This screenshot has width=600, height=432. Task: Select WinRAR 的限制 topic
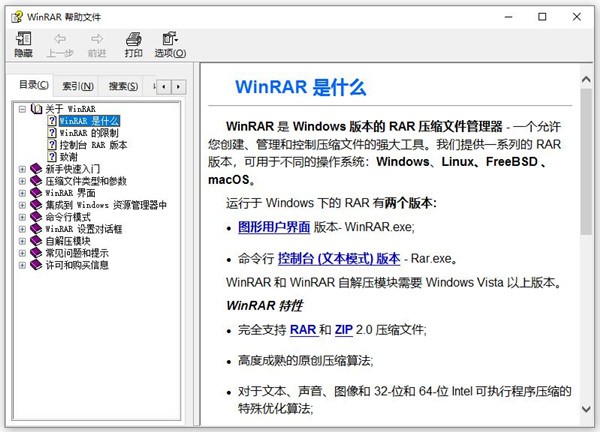[89, 133]
